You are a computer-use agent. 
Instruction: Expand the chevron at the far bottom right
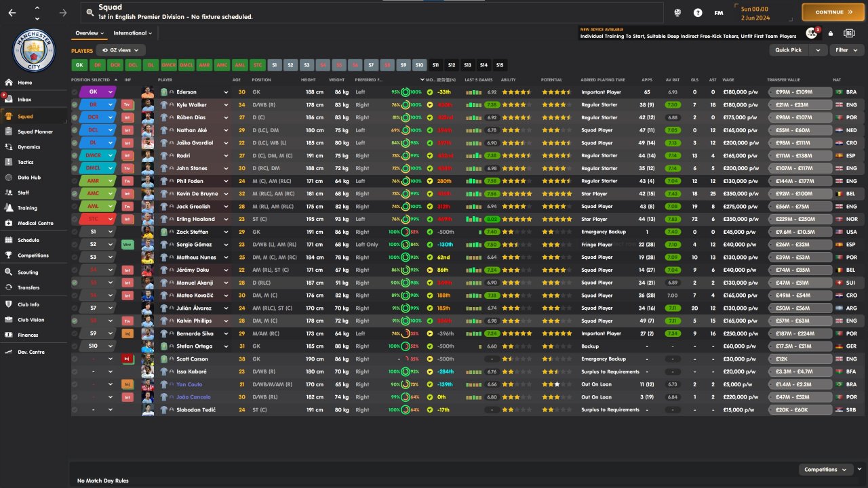[x=859, y=469]
